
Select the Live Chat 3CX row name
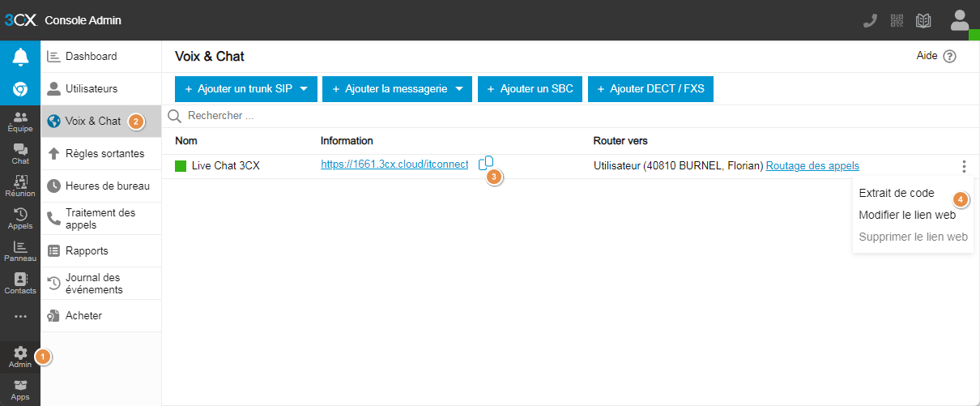click(226, 165)
